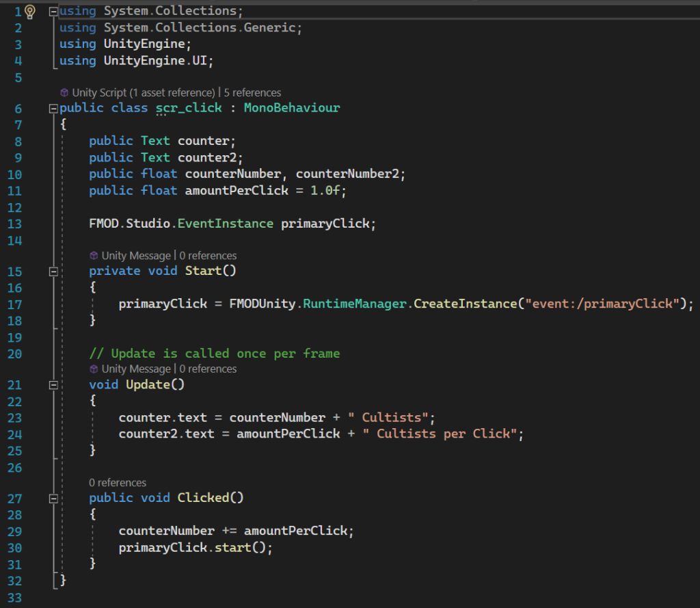Screen dimensions: 700x608
Task: Collapse the using directives block
Action: click(x=54, y=12)
